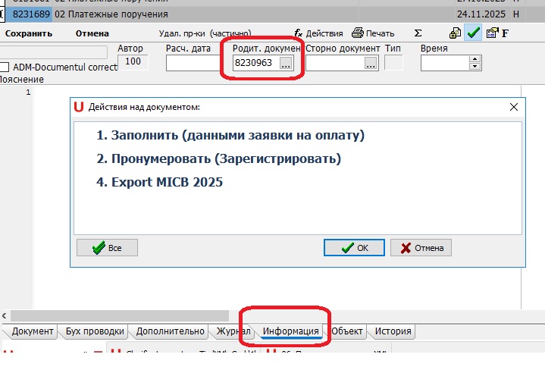The height and width of the screenshot is (392, 545).
Task: Click the red U dialog icon
Action: (79, 107)
